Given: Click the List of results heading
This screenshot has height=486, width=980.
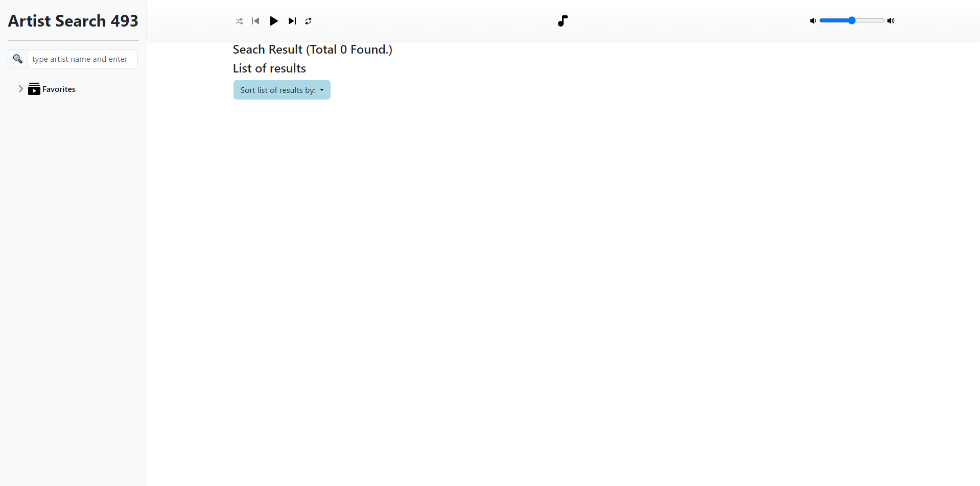Looking at the screenshot, I should (x=269, y=68).
